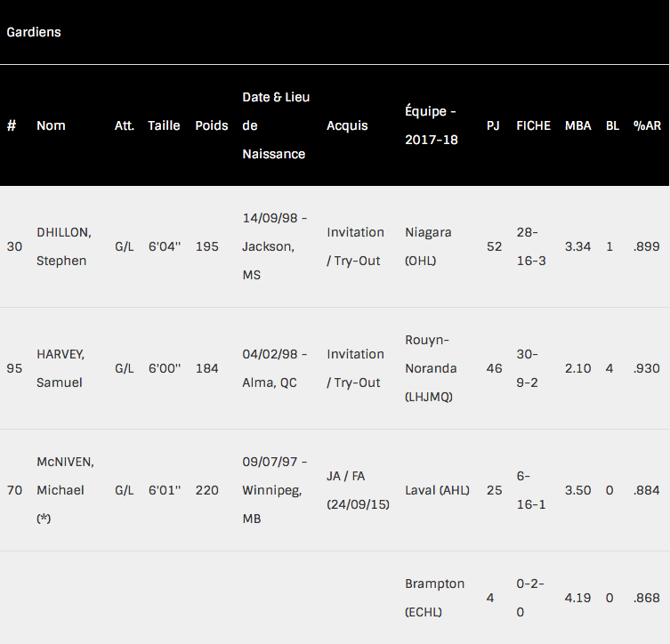Click record 0-2-0
Screen dimensions: 670x644
(530, 598)
